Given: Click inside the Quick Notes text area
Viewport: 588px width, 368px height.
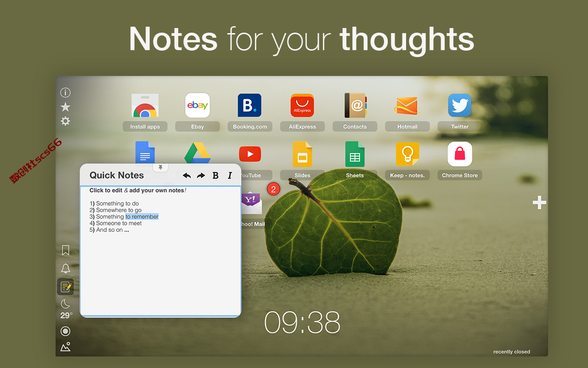Looking at the screenshot, I should 160,251.
